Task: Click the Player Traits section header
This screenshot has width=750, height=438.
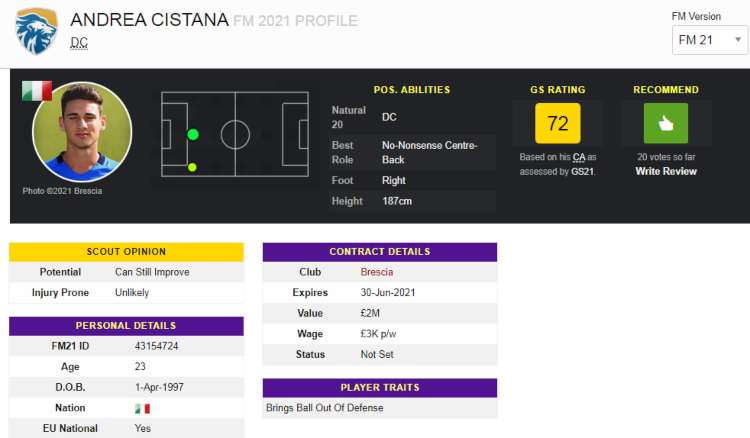Action: [x=379, y=387]
